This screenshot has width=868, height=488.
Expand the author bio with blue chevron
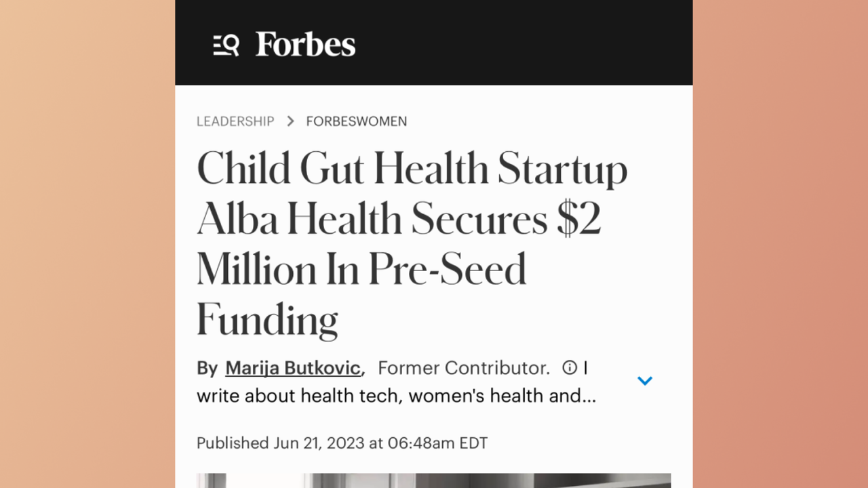[645, 381]
